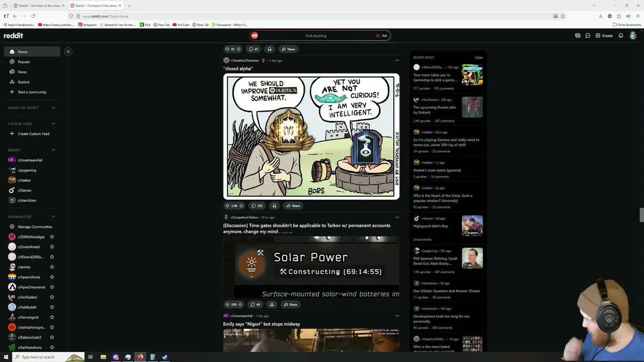Open Instagram bookmark in bookmarks bar
Viewport: 644px width, 362px height.
(87, 25)
